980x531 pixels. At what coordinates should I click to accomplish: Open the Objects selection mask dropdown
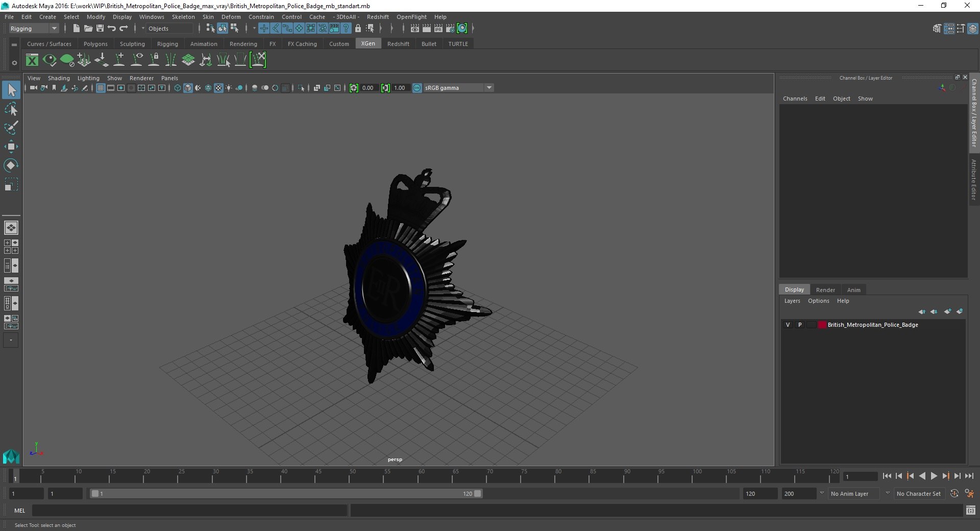pyautogui.click(x=169, y=29)
